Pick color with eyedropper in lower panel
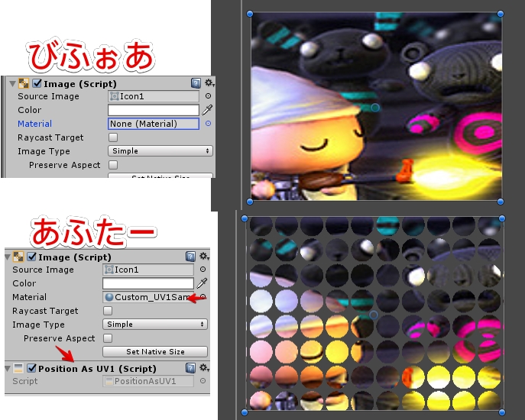 click(x=202, y=283)
